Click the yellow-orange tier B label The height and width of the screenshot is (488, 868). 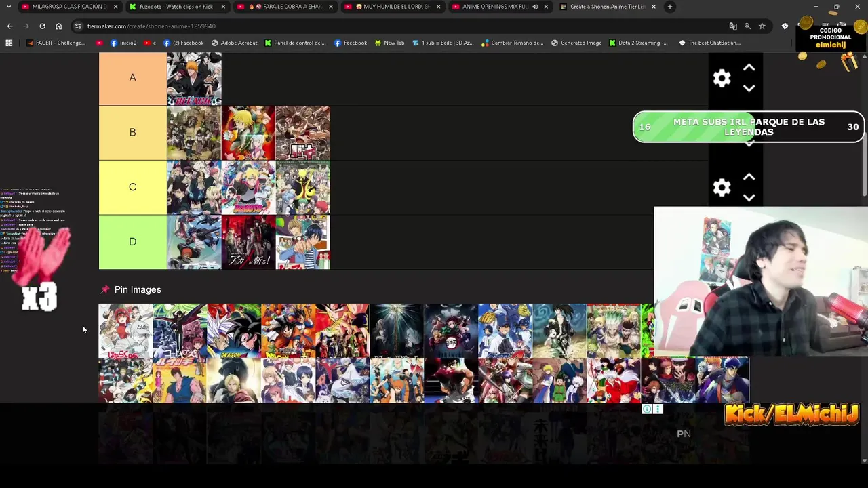[x=133, y=133]
